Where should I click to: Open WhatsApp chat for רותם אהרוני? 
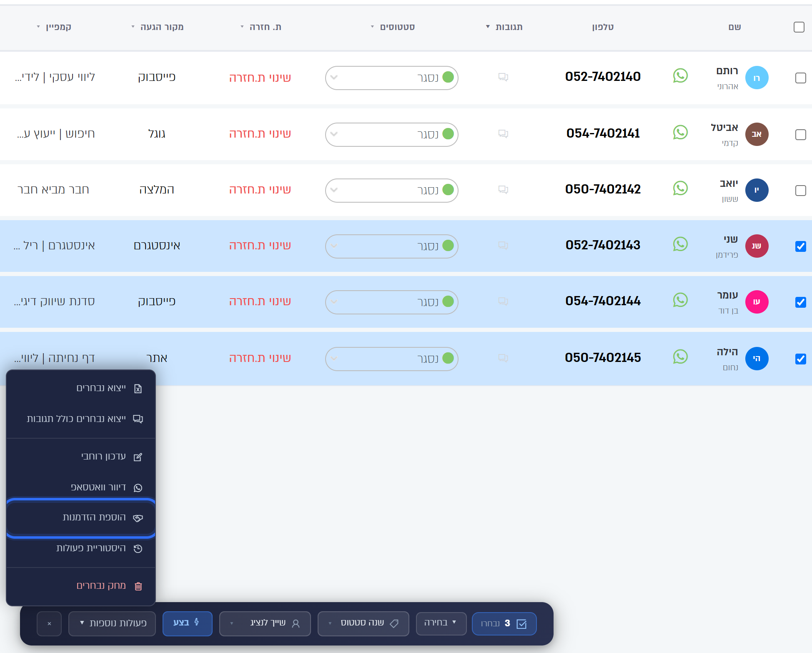pos(680,76)
